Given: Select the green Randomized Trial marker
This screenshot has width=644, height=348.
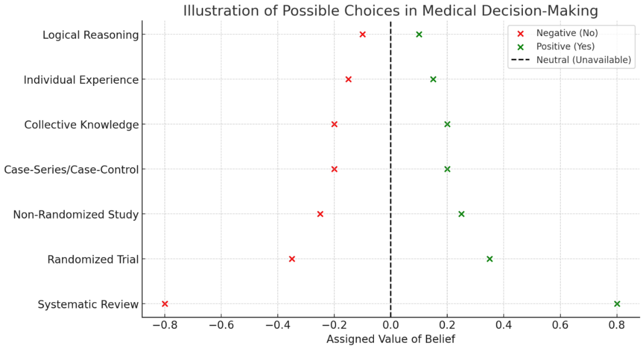Looking at the screenshot, I should 490,259.
